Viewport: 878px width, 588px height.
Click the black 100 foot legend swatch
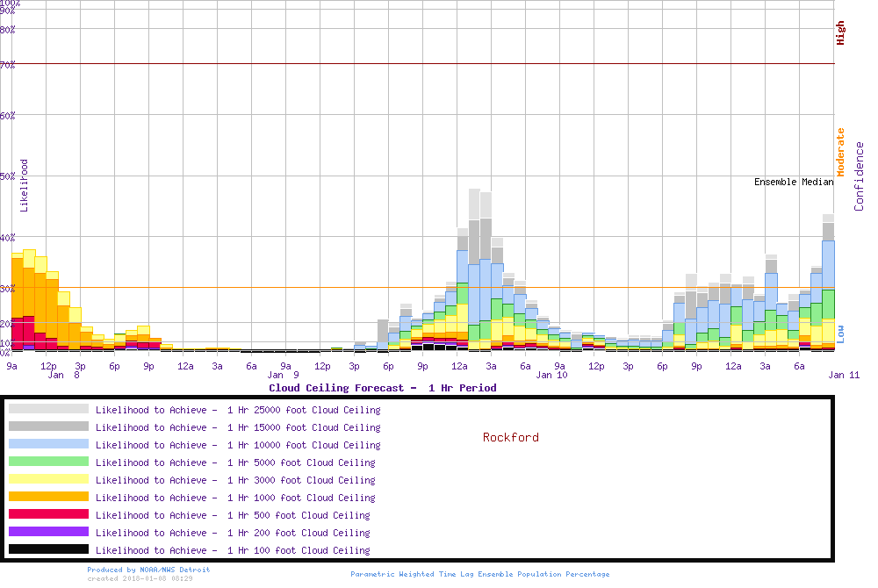[48, 549]
